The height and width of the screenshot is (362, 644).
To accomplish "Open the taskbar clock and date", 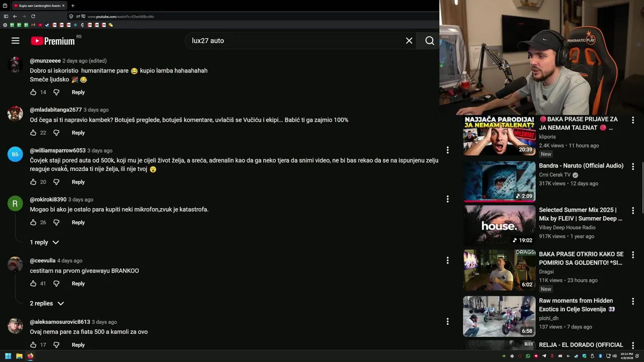I will point(627,356).
